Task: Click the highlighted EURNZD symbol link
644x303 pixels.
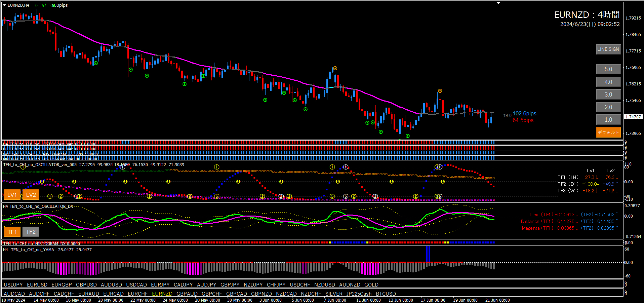Action: pyautogui.click(x=162, y=294)
